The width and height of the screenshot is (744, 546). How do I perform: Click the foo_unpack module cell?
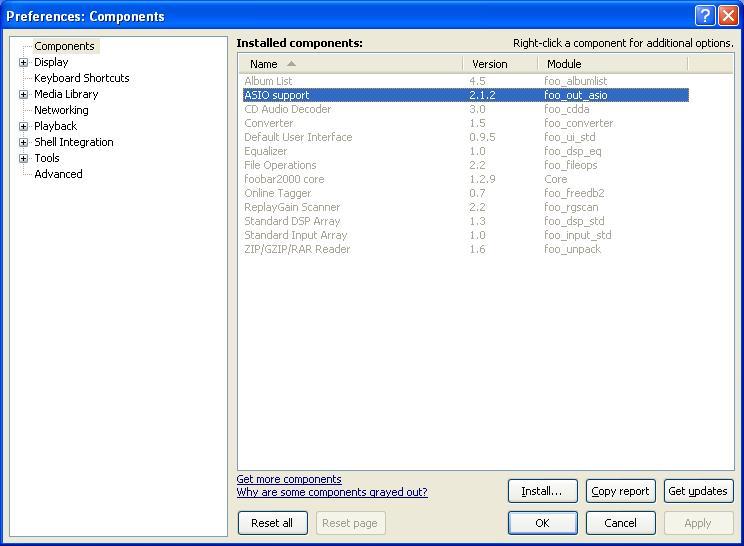[572, 249]
